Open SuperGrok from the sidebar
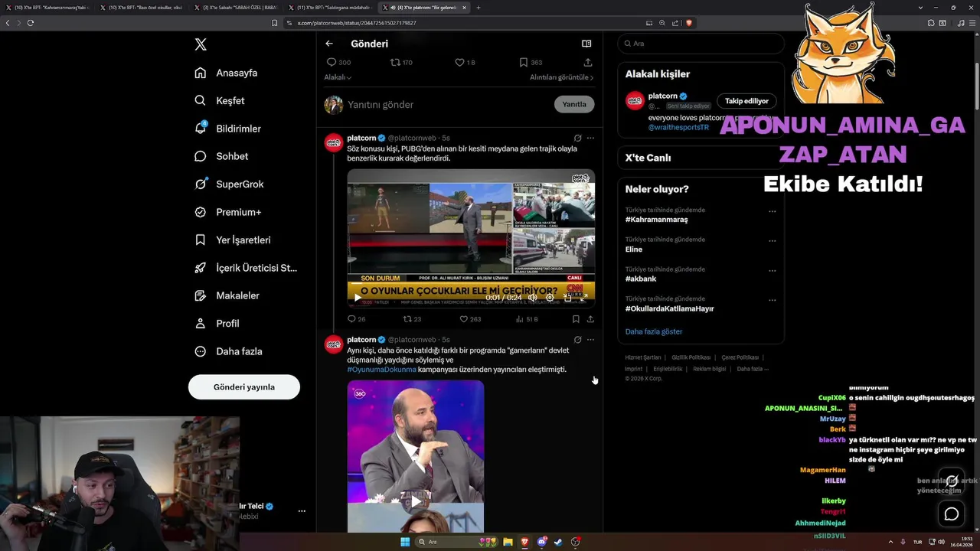Viewport: 980px width, 551px height. (229, 184)
